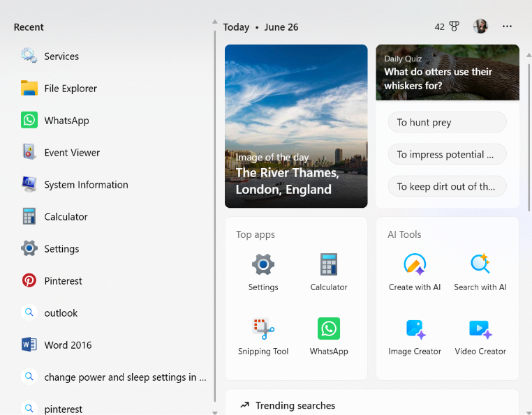
Task: Click the 42 rewards points count
Action: point(439,27)
